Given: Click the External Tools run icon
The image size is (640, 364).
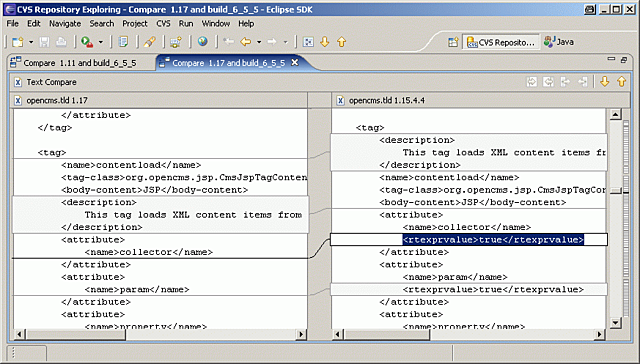Looking at the screenshot, I should coord(87,42).
